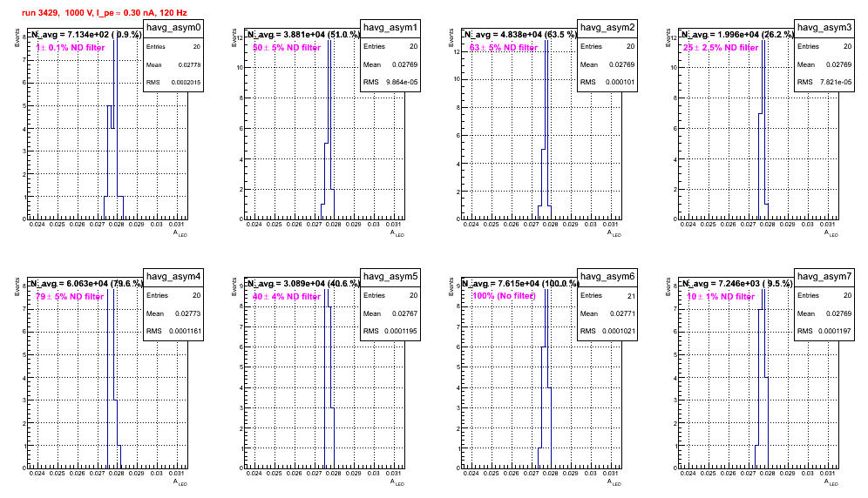Screen dimensions: 868x498
Task: Click the '50± 5% ND filter' label
Action: (x=287, y=48)
